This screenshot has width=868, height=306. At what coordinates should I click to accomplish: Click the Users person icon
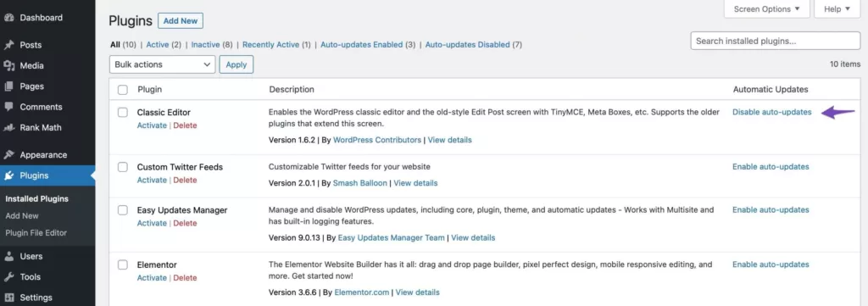[x=8, y=256]
